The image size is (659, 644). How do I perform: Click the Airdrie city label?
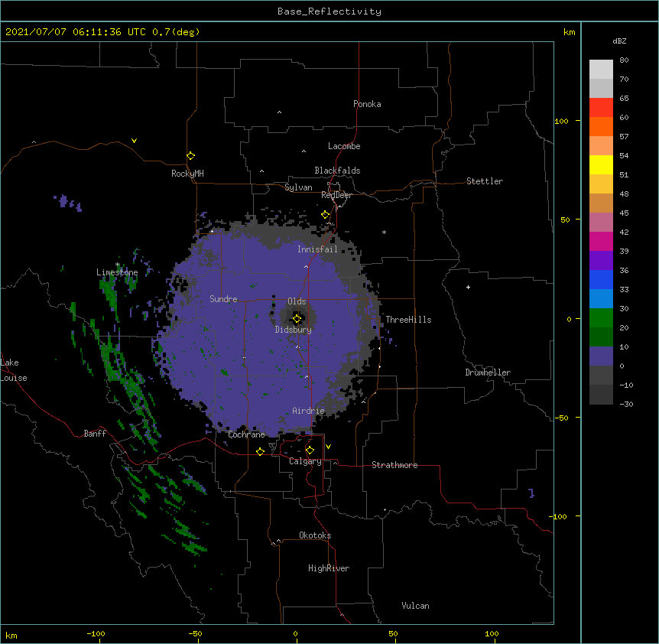point(308,411)
